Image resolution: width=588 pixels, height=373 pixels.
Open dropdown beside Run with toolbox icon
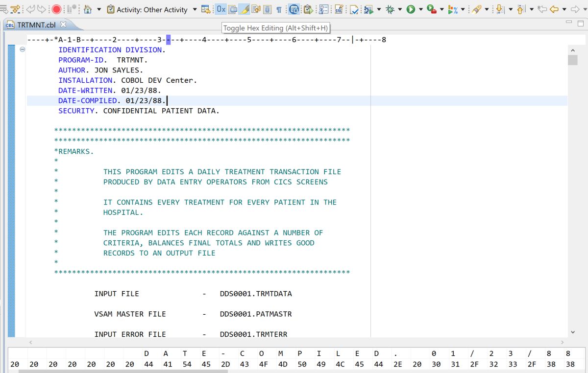pyautogui.click(x=441, y=9)
